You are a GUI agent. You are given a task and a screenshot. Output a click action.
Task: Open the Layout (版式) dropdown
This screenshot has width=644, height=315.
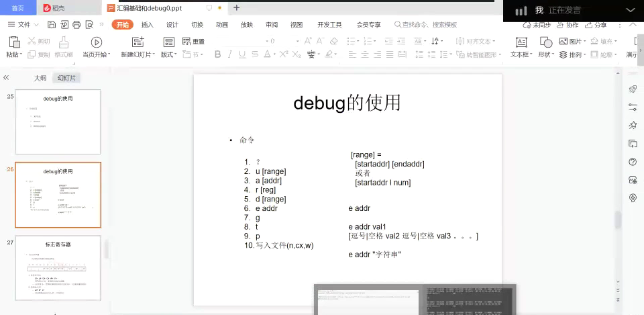point(168,54)
